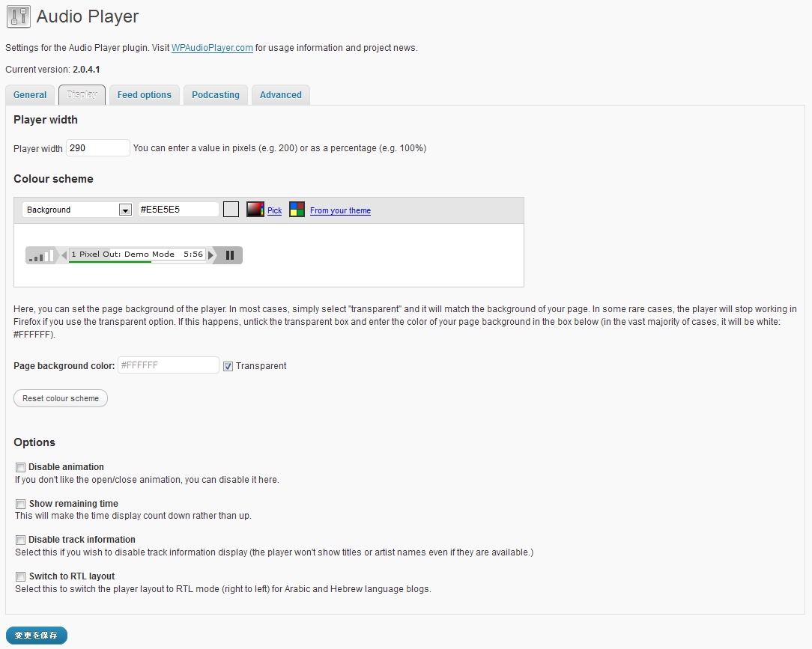Click the blue save changes button
The image size is (812, 649).
point(36,634)
